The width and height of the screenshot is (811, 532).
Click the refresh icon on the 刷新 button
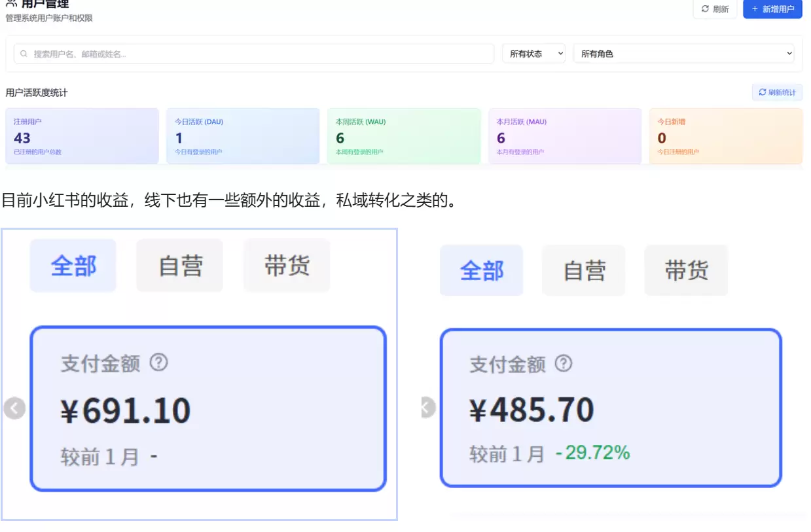(x=704, y=9)
